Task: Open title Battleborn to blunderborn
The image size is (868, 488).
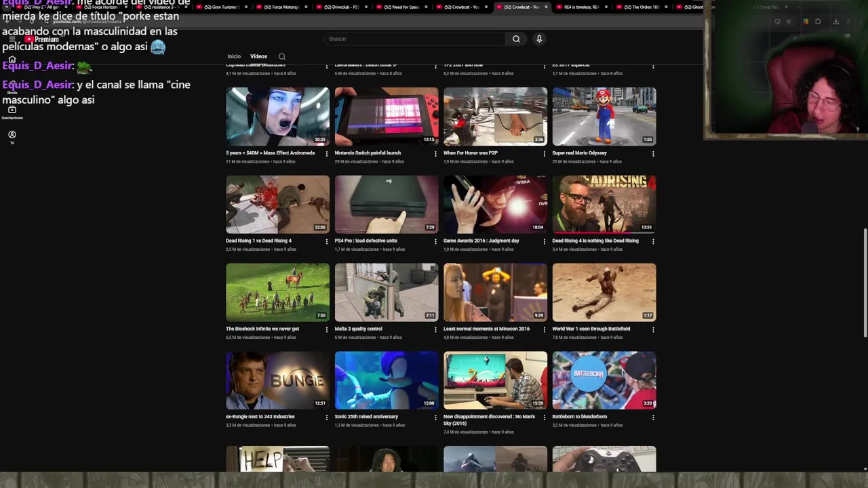Action: tap(579, 417)
